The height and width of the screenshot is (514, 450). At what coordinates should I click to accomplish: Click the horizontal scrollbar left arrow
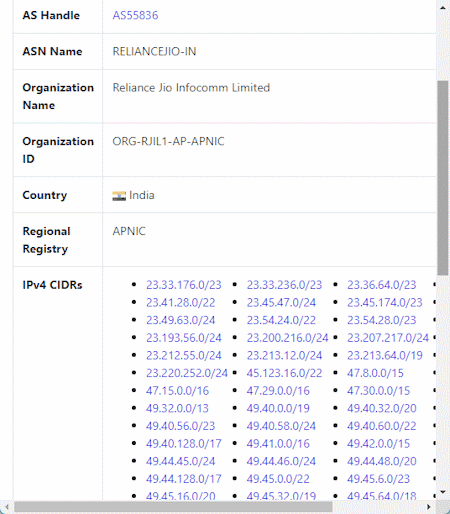(7, 507)
